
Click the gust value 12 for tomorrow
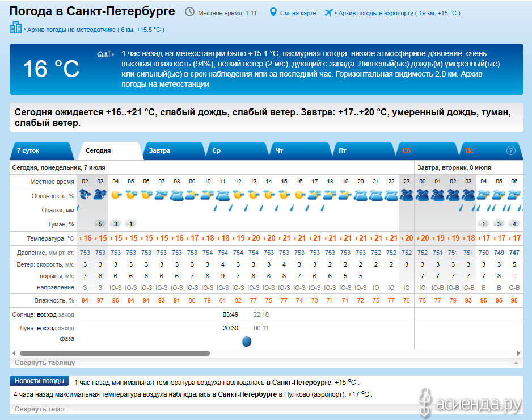(x=514, y=276)
